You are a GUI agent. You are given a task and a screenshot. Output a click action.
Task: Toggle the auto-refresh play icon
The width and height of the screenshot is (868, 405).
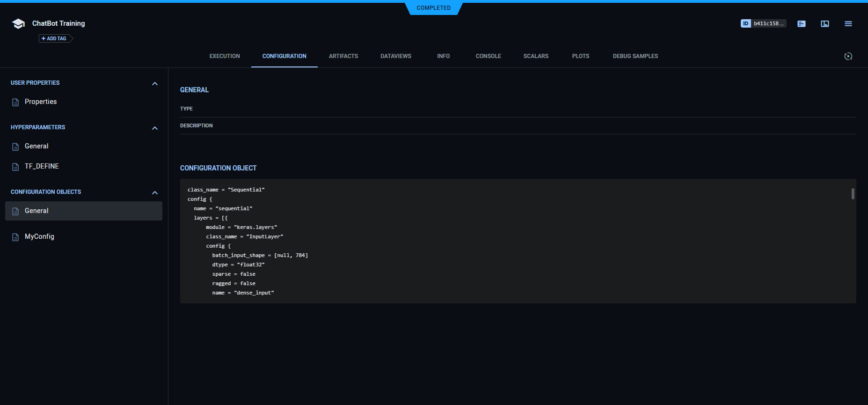(848, 56)
